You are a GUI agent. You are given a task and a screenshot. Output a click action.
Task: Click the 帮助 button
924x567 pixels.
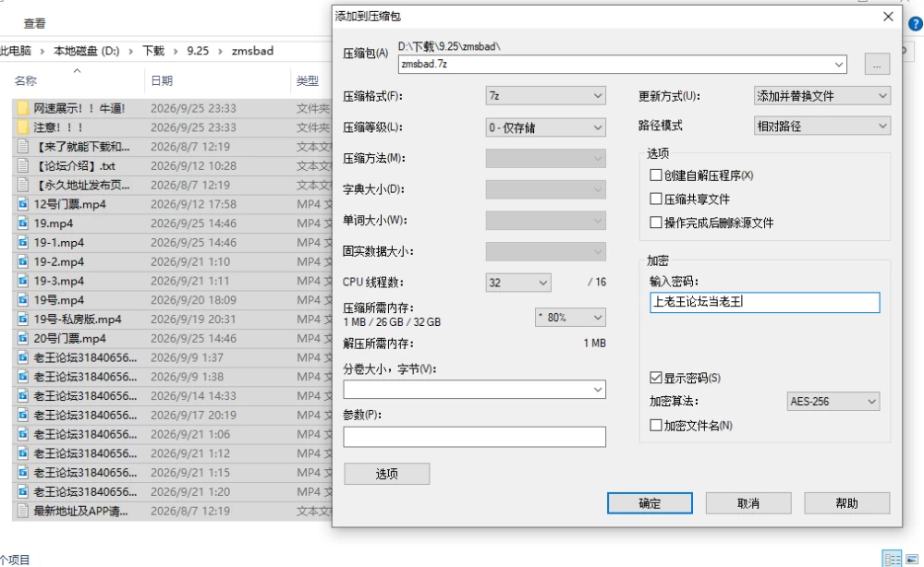pyautogui.click(x=846, y=503)
